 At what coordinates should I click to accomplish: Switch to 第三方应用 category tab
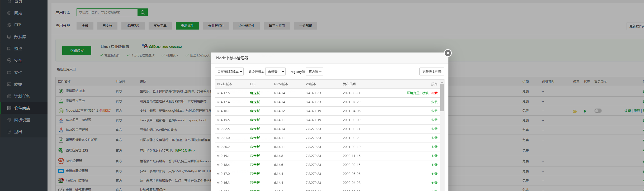(x=277, y=26)
